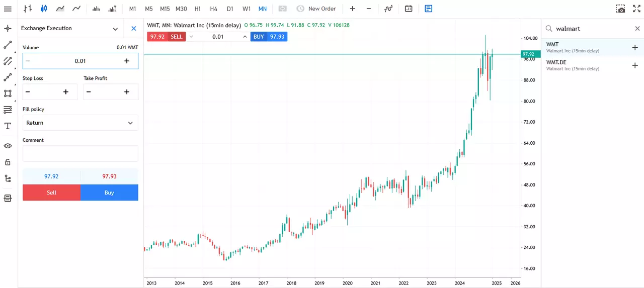Image resolution: width=644 pixels, height=288 pixels.
Task: Click the Comment input field
Action: (80, 153)
